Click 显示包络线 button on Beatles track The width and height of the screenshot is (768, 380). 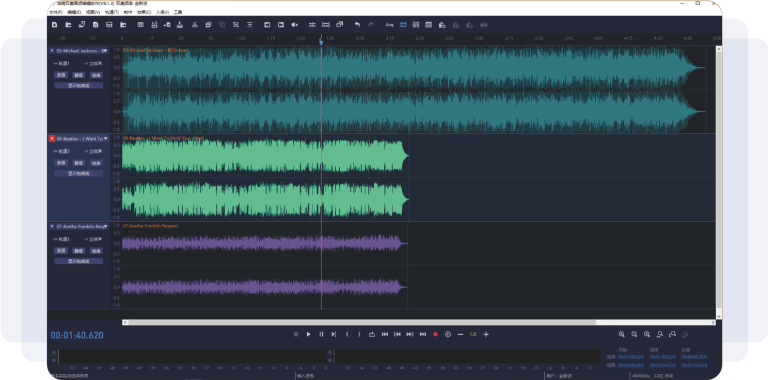pos(79,173)
